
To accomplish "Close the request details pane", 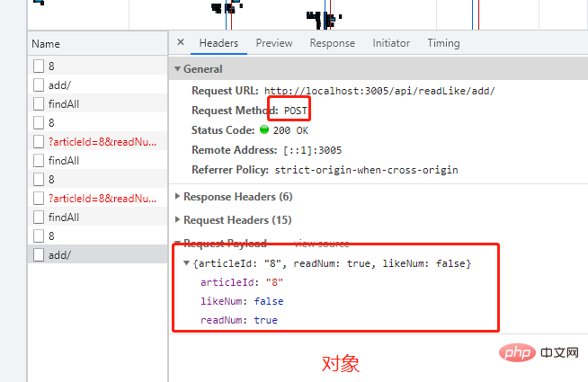I will [x=181, y=42].
